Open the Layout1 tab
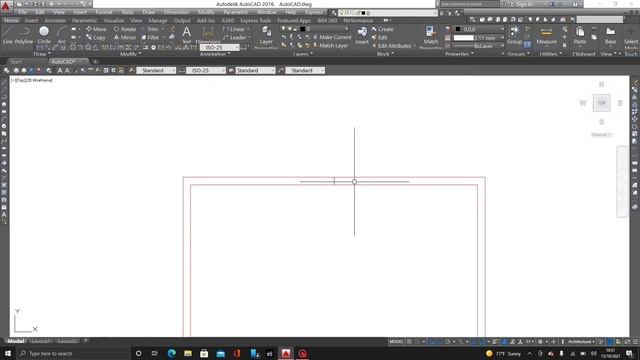The width and height of the screenshot is (640, 360). point(41,341)
